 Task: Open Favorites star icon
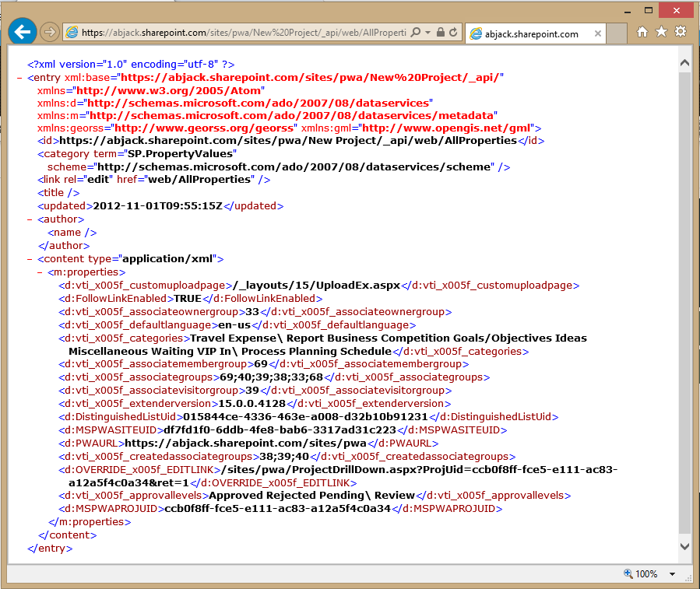(x=661, y=32)
